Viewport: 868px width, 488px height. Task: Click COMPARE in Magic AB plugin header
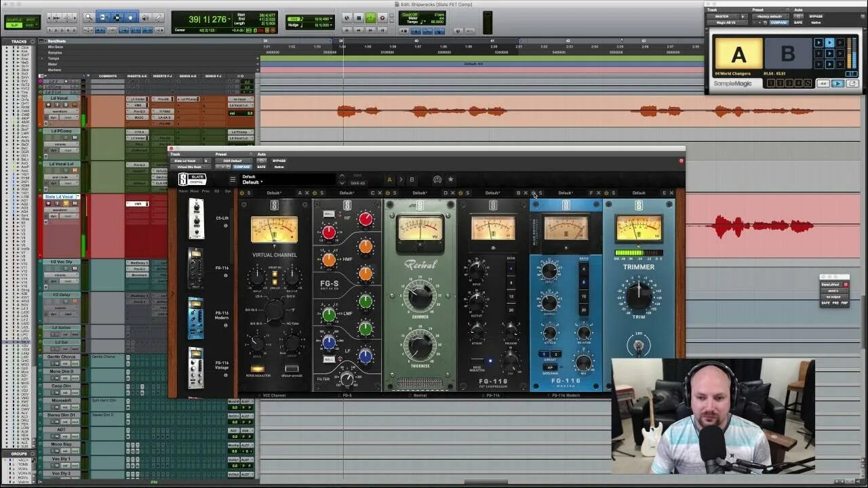click(778, 22)
